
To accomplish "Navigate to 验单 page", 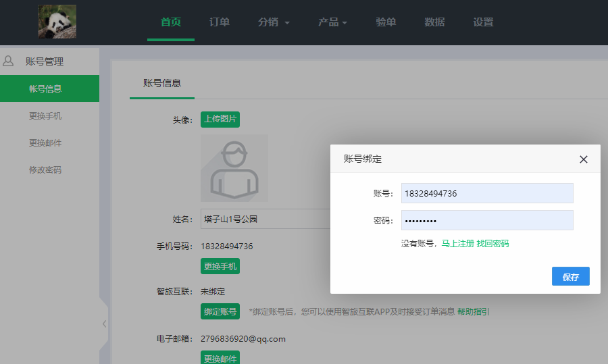I will click(x=386, y=22).
